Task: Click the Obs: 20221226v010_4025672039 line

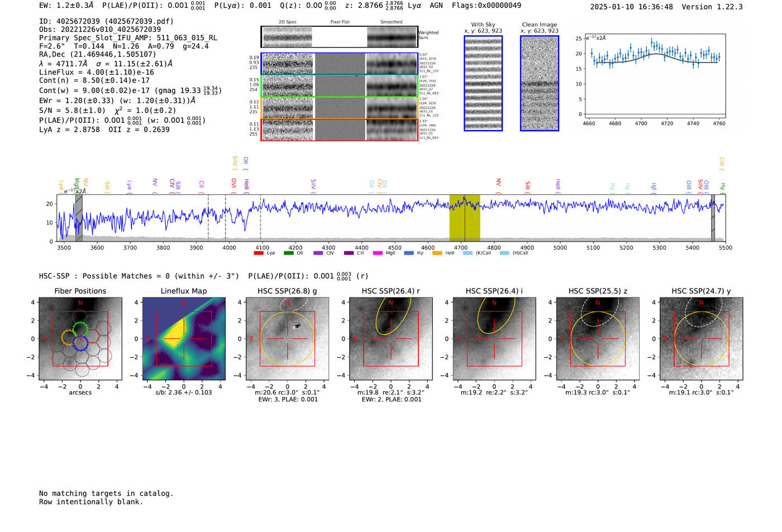Action: pyautogui.click(x=100, y=30)
